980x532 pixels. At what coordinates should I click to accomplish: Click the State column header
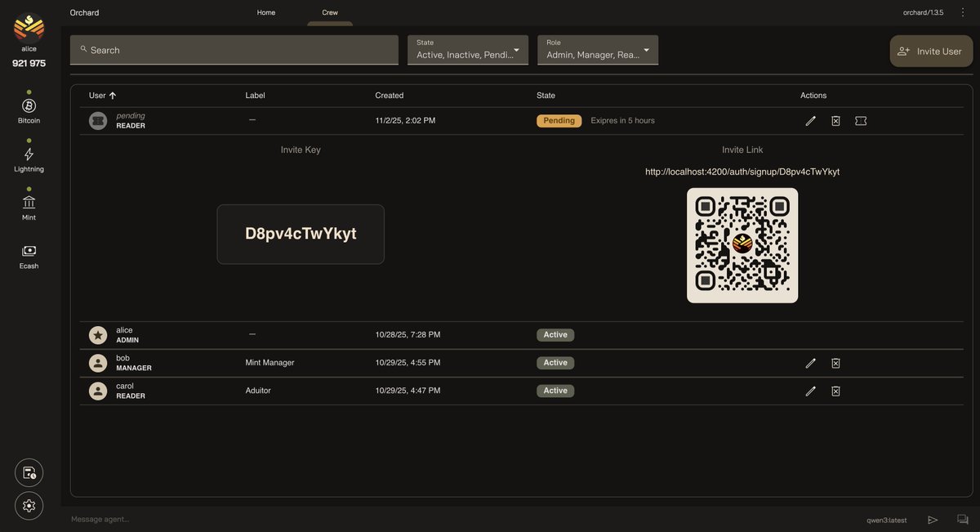(x=546, y=96)
